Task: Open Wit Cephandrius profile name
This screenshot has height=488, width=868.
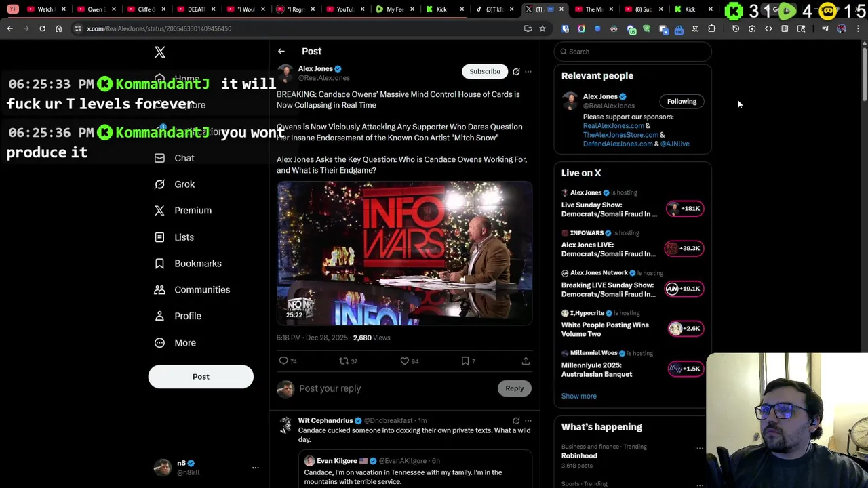Action: point(325,420)
